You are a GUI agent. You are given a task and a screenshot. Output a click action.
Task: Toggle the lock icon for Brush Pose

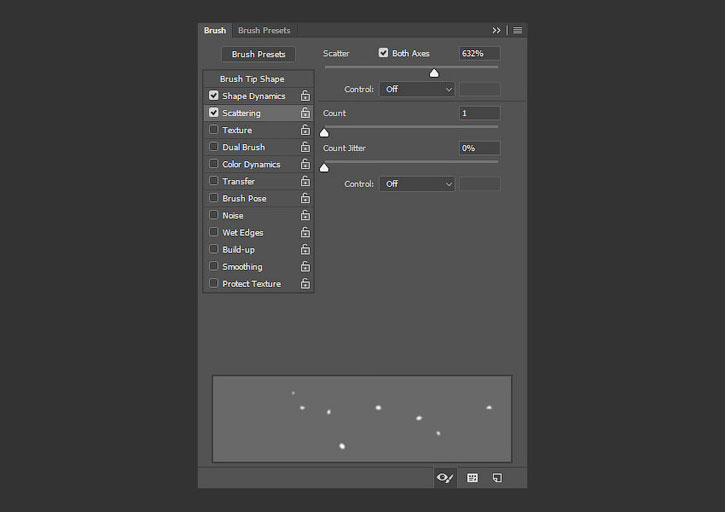coord(305,198)
